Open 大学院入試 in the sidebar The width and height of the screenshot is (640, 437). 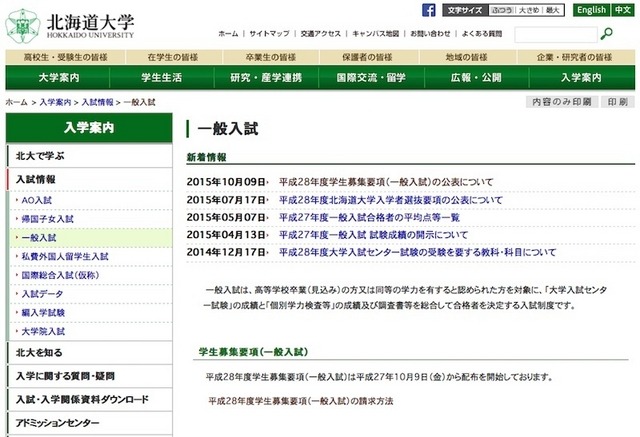coord(43,331)
